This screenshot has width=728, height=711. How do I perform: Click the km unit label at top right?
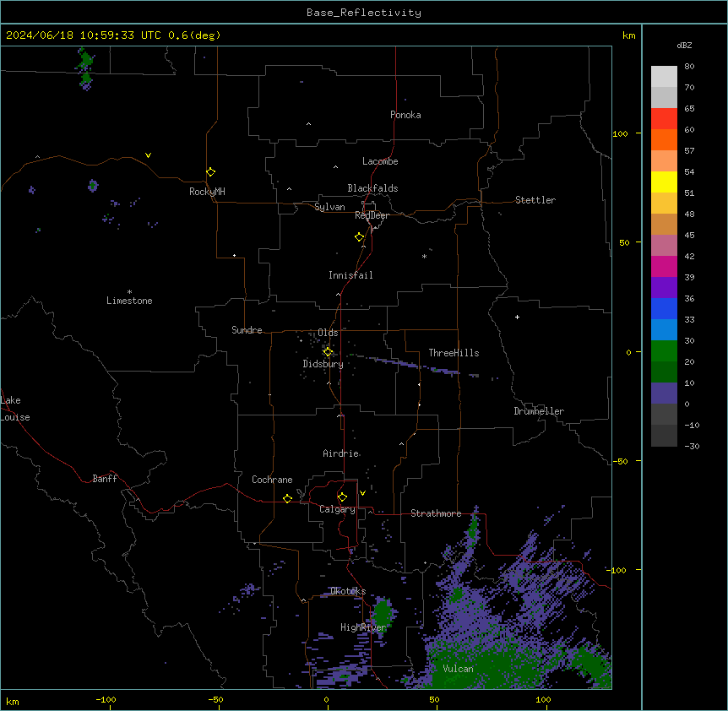(628, 35)
